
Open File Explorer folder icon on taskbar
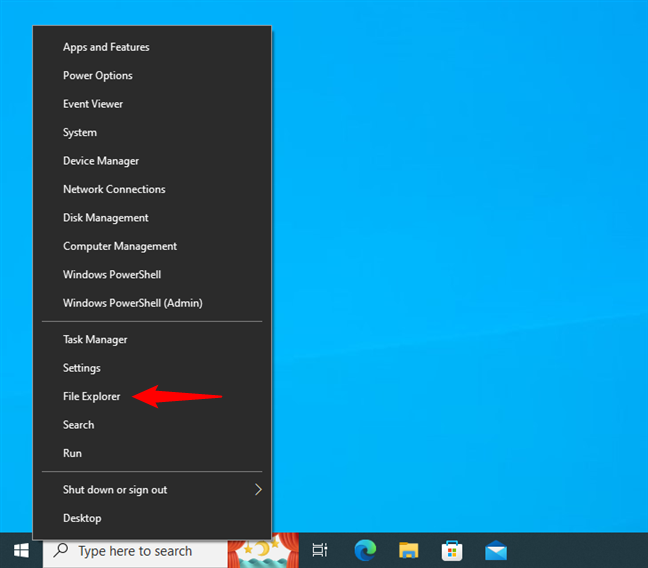click(x=409, y=551)
